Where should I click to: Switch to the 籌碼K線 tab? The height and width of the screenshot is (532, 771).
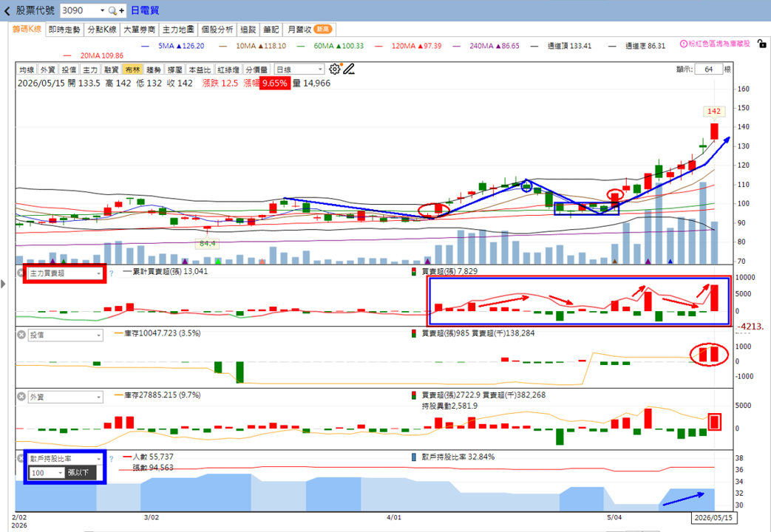tap(27, 29)
